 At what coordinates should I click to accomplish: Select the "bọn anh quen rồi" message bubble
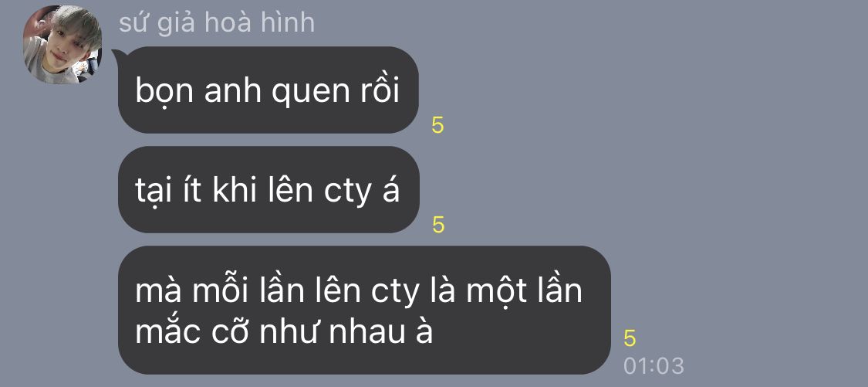[269, 90]
